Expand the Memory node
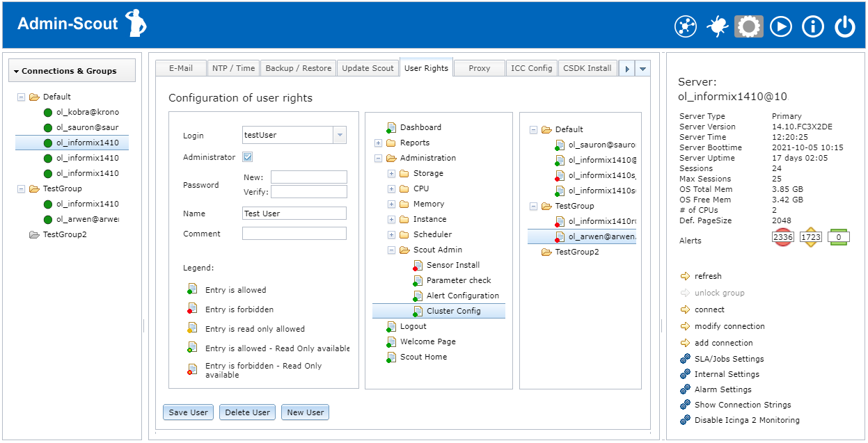Viewport: 868px width, 443px height. click(391, 204)
